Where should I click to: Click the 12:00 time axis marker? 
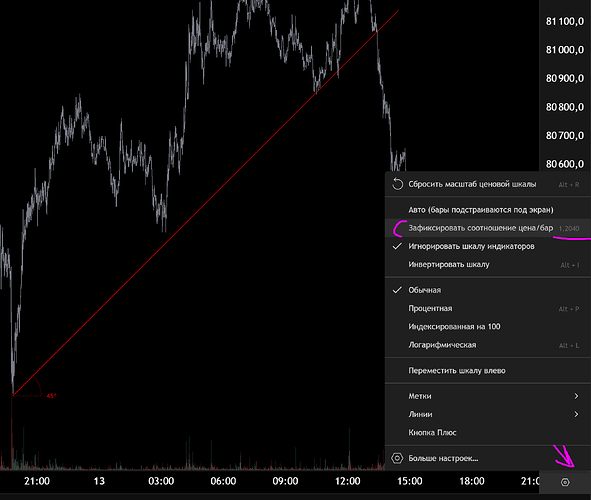pyautogui.click(x=348, y=481)
